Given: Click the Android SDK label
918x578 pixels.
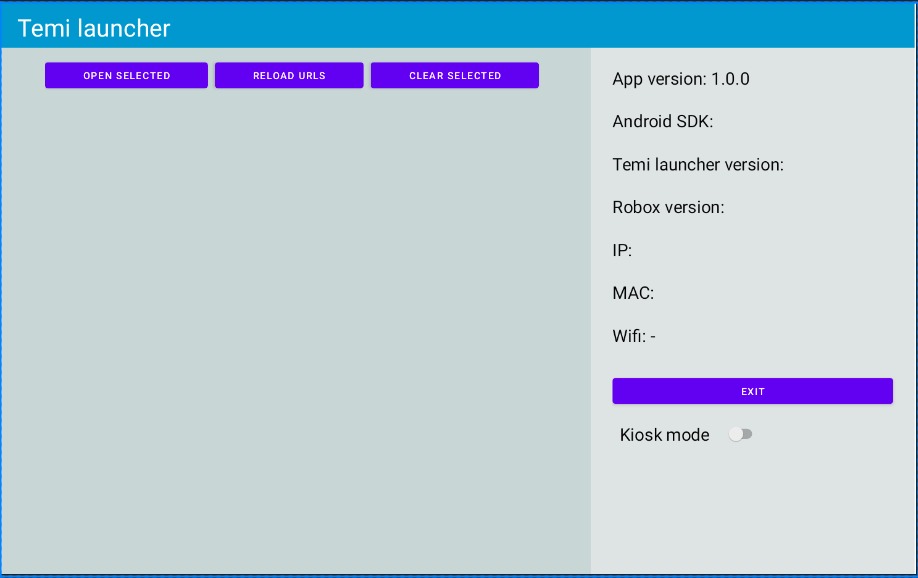Looking at the screenshot, I should point(662,122).
